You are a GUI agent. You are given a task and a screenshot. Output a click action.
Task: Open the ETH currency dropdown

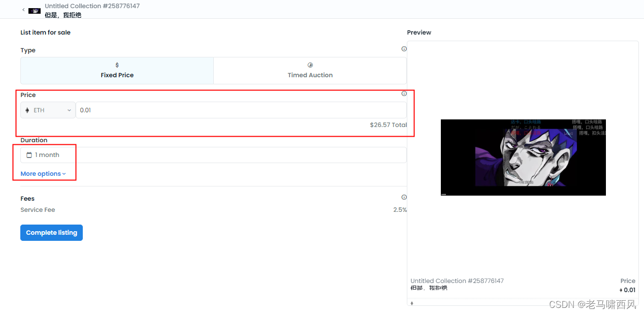[48, 110]
